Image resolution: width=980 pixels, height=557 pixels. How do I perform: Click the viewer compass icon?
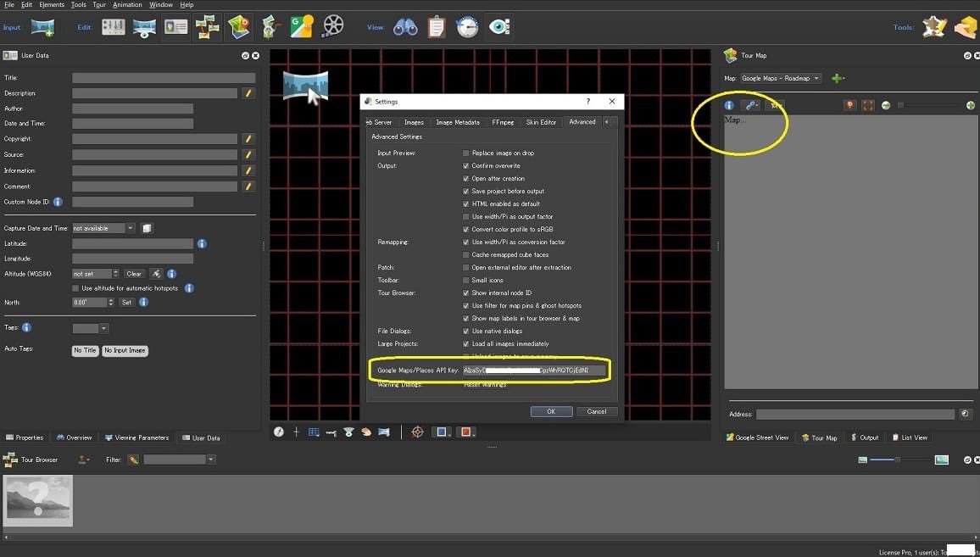[x=279, y=432]
